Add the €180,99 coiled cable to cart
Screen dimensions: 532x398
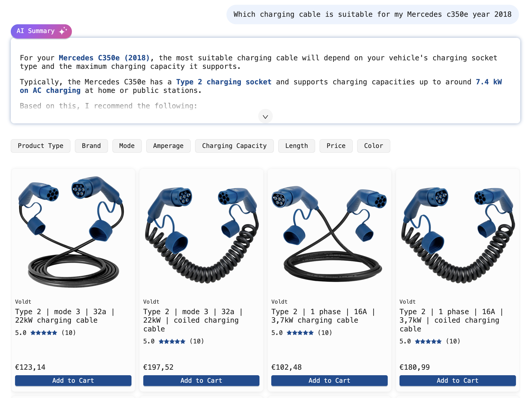[457, 380]
